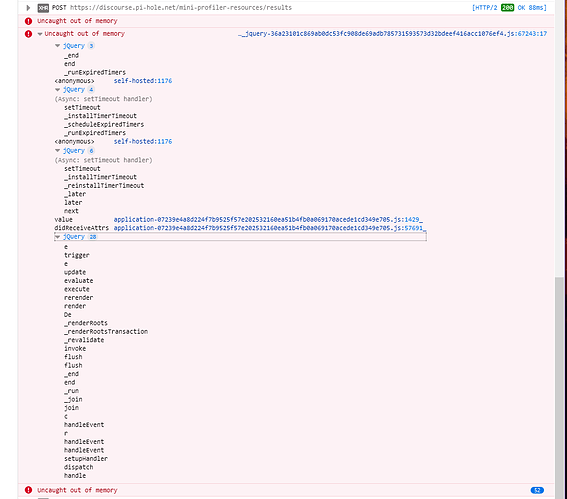Select the invoke stack frame

pyautogui.click(x=75, y=349)
